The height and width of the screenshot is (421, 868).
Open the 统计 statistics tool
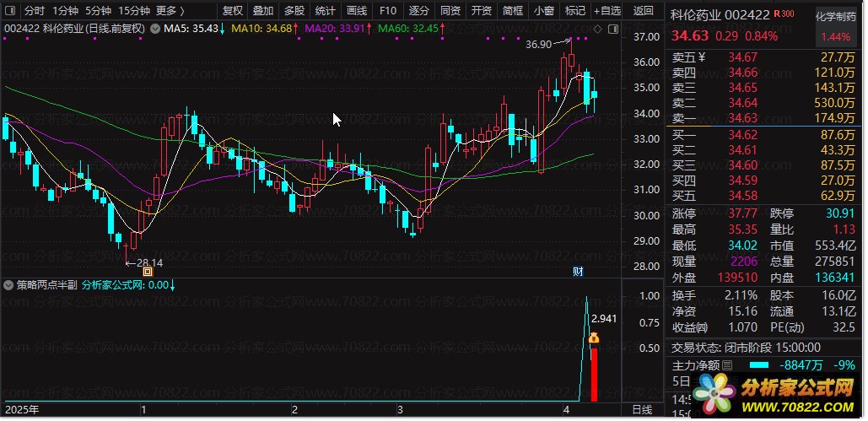pyautogui.click(x=325, y=10)
